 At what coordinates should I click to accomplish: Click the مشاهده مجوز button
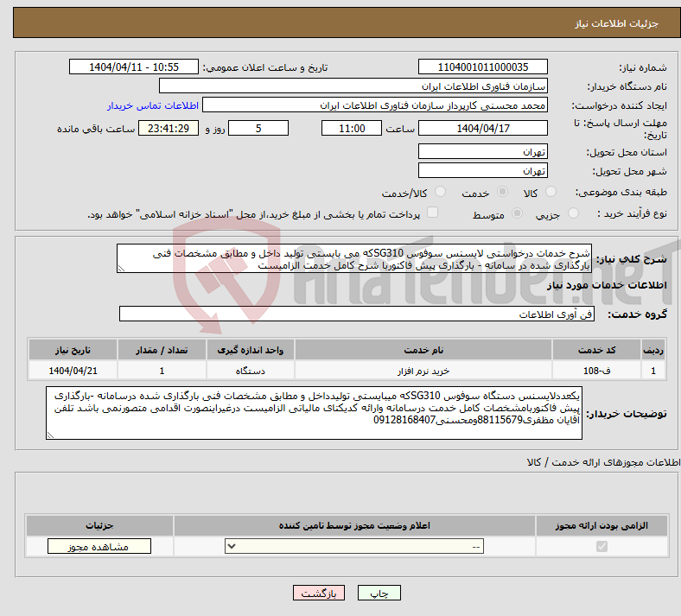pyautogui.click(x=99, y=547)
